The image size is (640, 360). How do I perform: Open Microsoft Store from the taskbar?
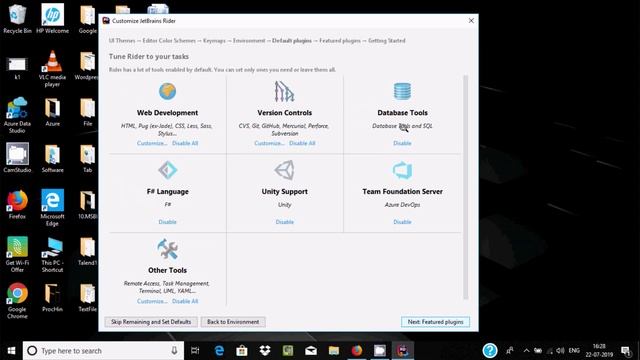click(242, 351)
